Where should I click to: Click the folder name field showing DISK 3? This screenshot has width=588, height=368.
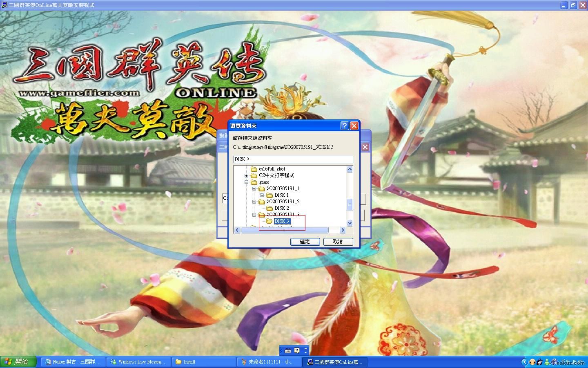(293, 159)
